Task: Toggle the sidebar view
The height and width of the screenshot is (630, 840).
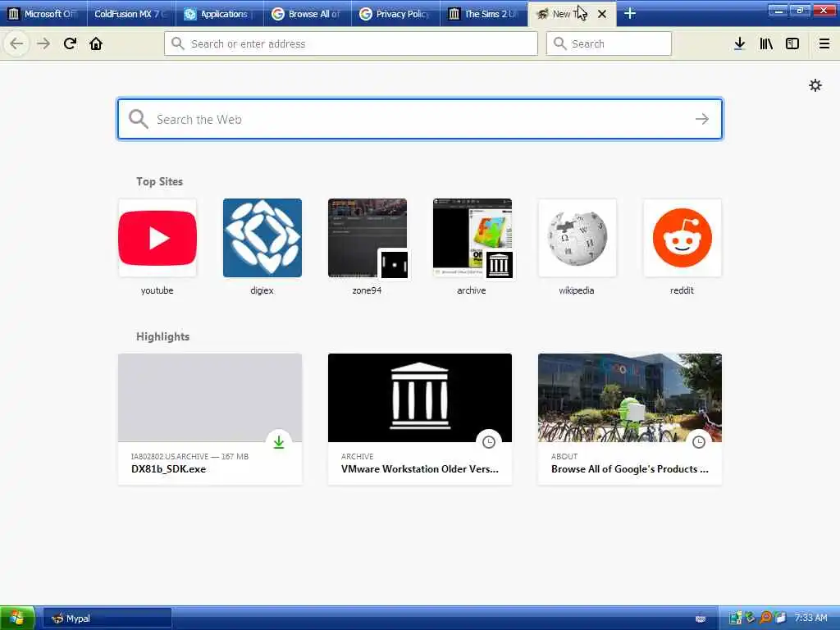Action: [x=792, y=43]
